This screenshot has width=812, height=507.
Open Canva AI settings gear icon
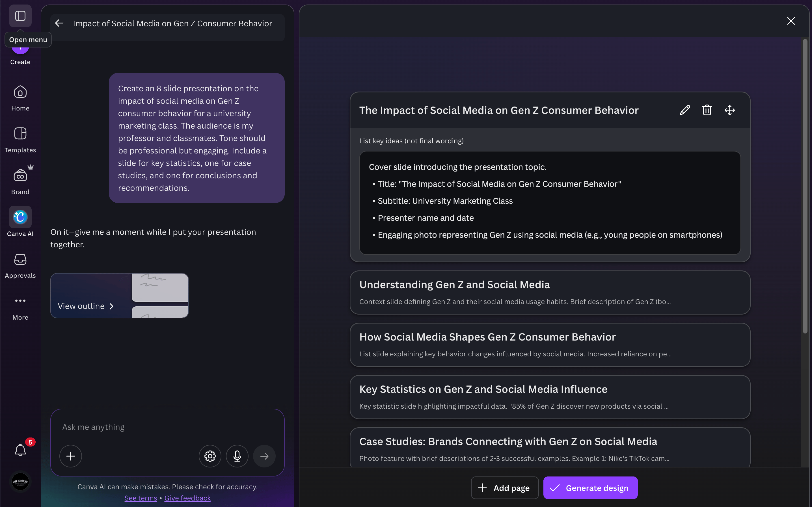tap(210, 456)
